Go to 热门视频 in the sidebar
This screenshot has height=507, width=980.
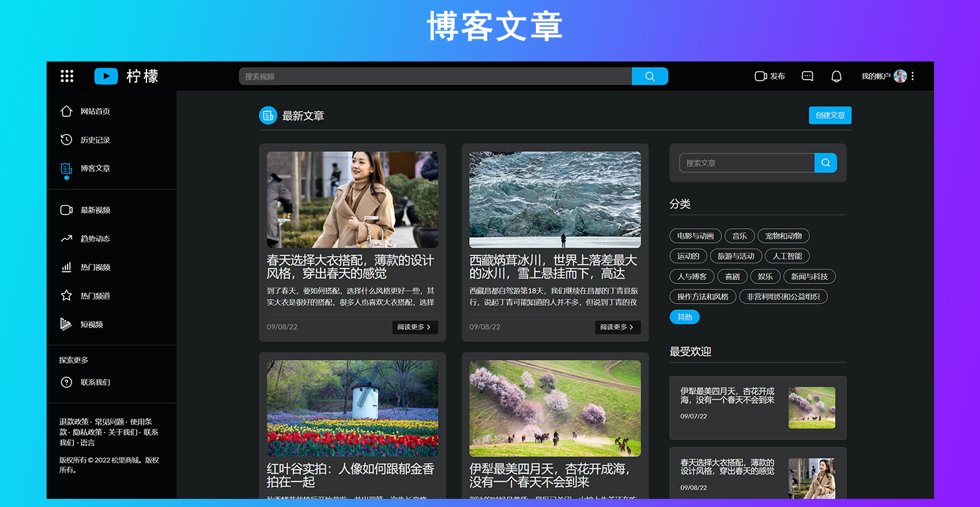pos(94,267)
